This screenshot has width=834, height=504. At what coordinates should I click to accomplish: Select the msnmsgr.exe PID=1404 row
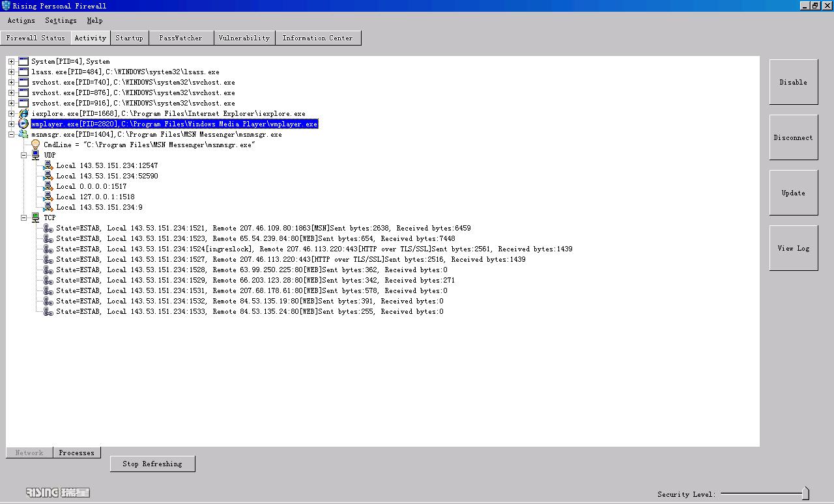click(x=156, y=134)
